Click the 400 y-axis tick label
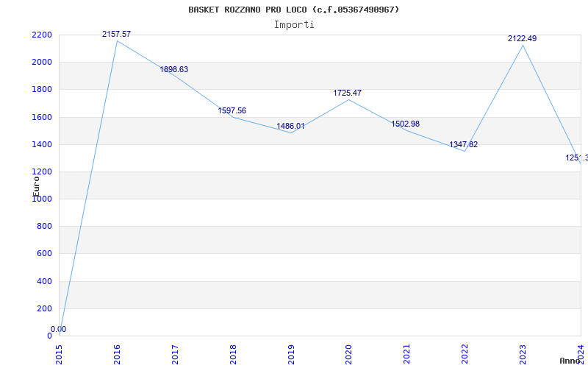Screen dimensions: 588x368 click(x=44, y=281)
